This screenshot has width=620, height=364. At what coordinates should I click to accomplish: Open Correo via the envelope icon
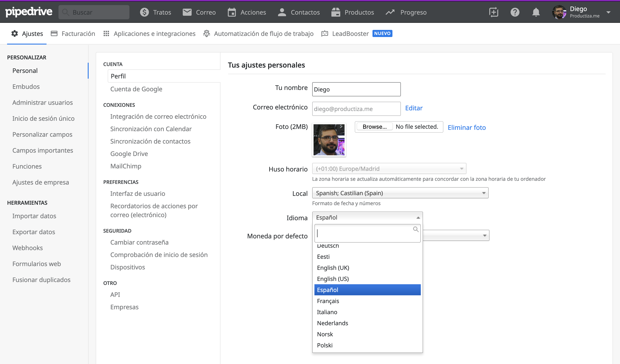(x=187, y=12)
